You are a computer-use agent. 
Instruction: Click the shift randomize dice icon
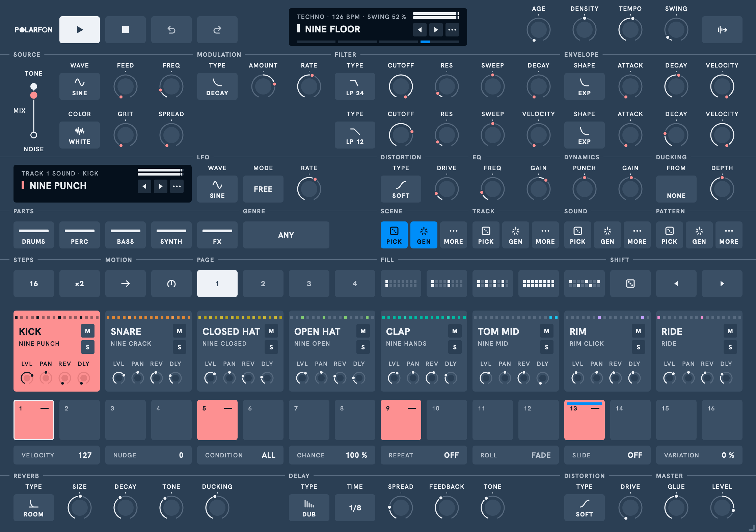(630, 284)
